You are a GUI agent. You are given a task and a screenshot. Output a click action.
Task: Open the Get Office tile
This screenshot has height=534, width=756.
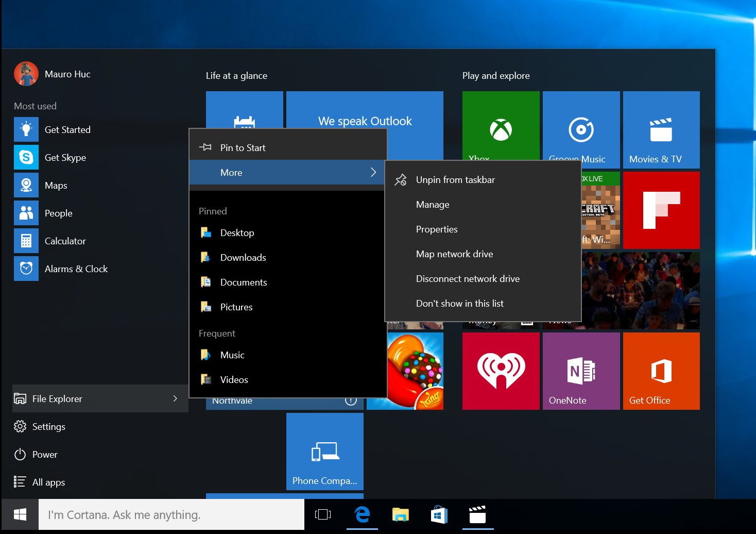point(661,371)
